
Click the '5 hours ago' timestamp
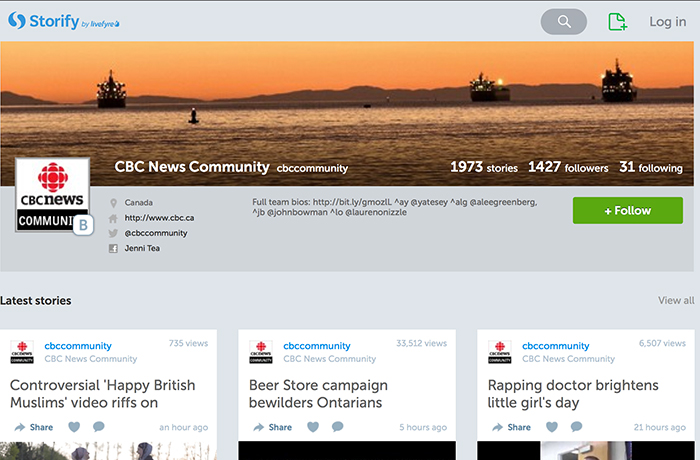point(423,427)
